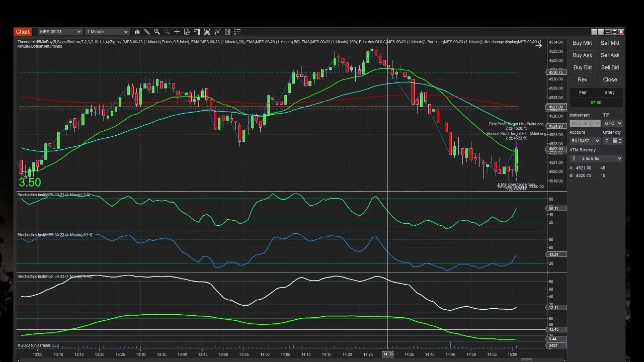Screen dimensions: 644x362
Task: Click the scrollbar right arrow at bottom
Action: [x=565, y=360]
